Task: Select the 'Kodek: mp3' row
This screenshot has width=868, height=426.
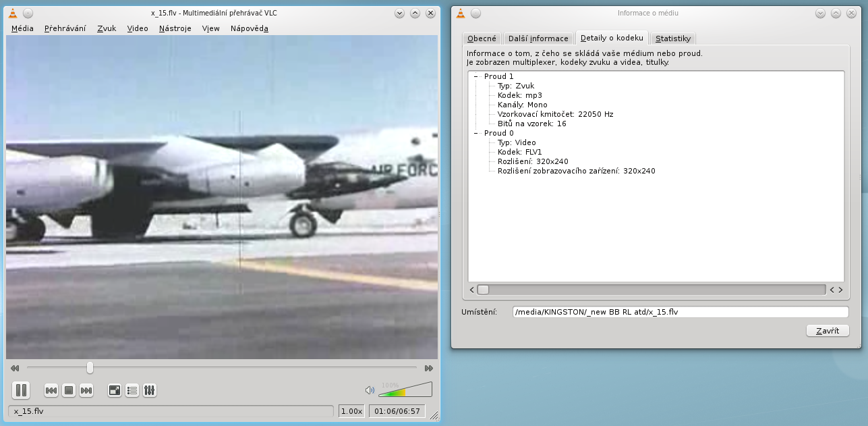Action: tap(520, 95)
